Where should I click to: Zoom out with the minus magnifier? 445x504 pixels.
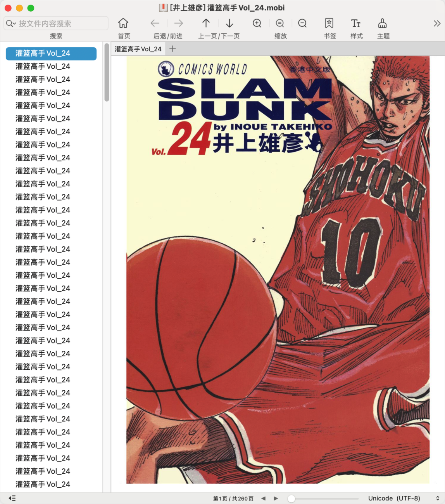point(302,23)
